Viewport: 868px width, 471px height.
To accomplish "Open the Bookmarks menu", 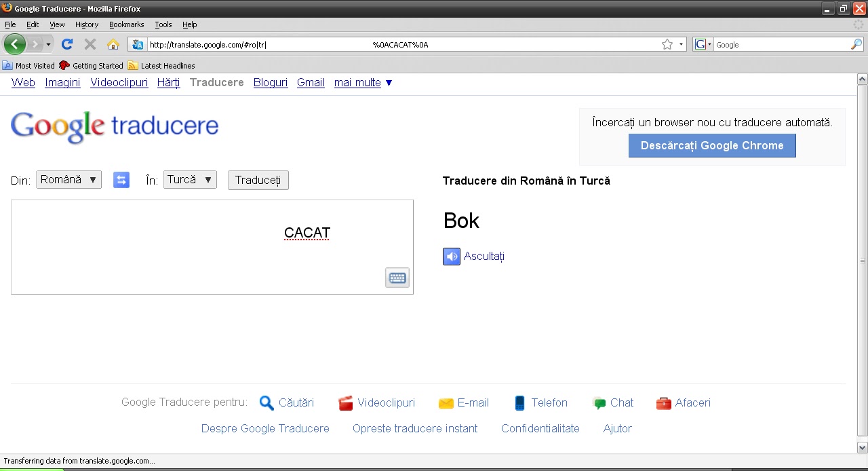I will tap(126, 24).
